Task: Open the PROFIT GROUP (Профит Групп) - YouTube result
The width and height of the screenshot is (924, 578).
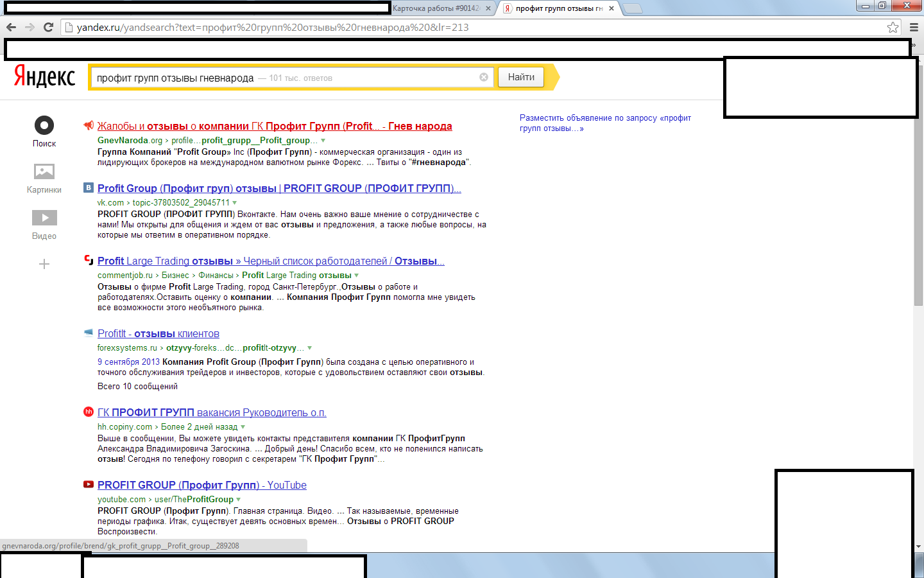Action: [202, 485]
